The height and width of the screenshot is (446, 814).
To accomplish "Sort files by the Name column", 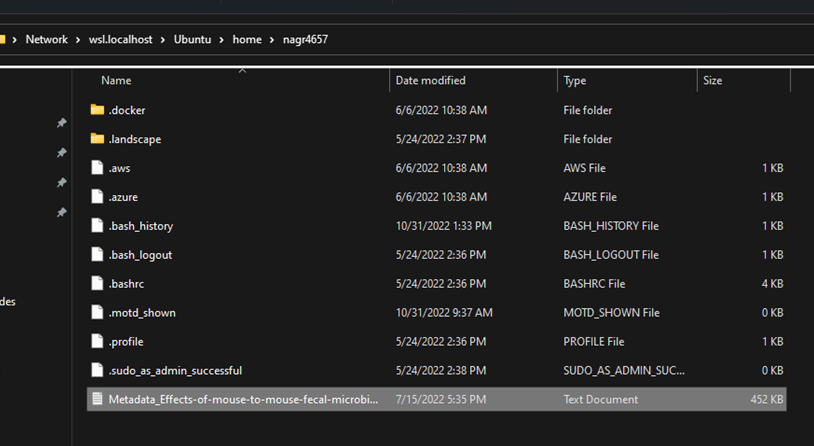I will click(x=116, y=80).
